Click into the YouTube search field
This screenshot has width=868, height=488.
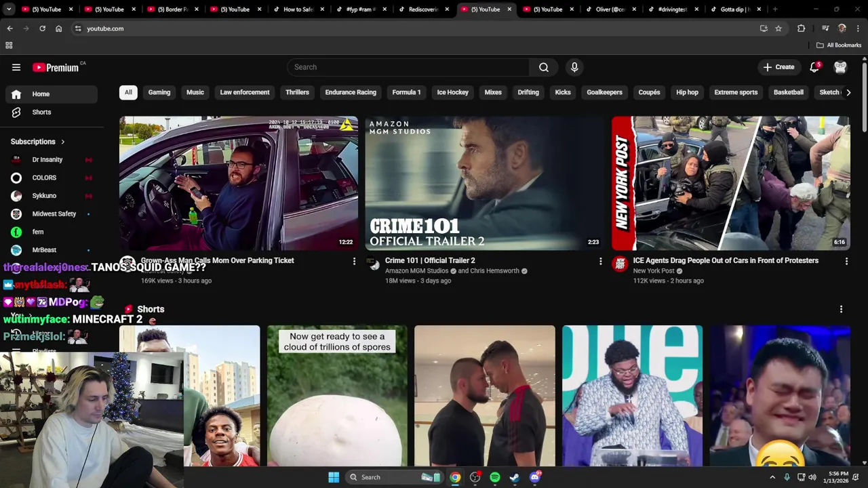[x=408, y=67]
